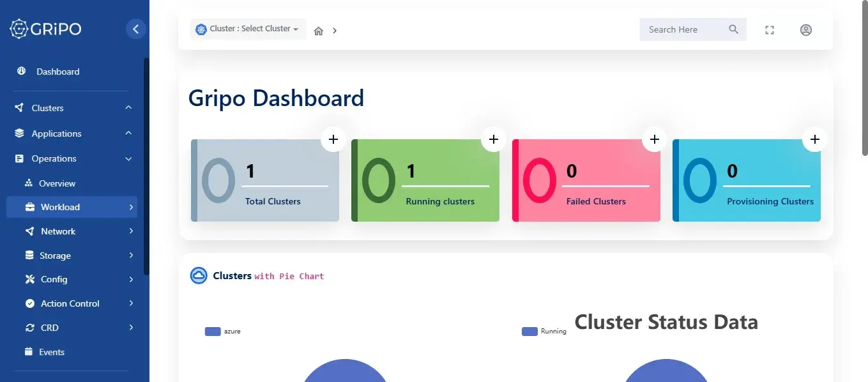Click the Cluster Status Data title
Viewport: 868px width, 382px height.
pos(666,321)
